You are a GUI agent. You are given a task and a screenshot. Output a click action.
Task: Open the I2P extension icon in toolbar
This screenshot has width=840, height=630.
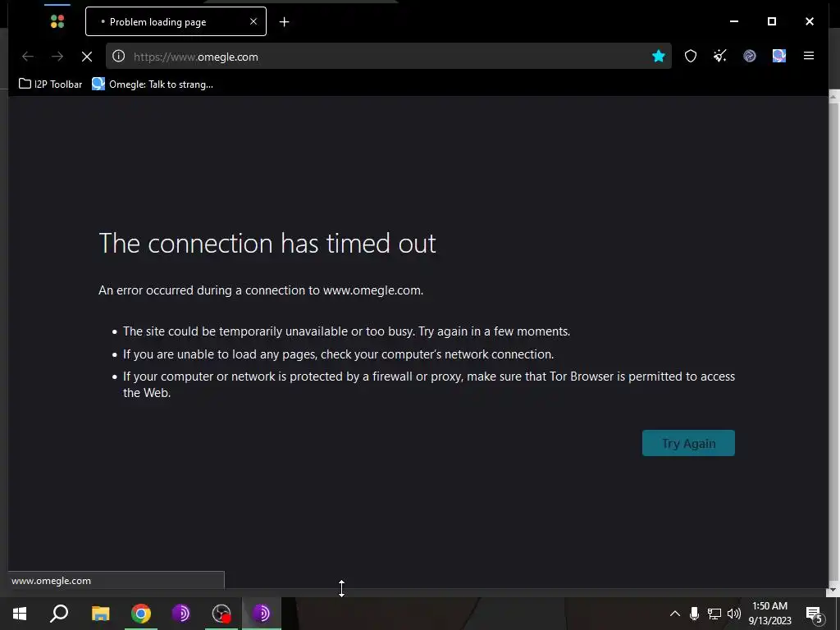pos(750,56)
